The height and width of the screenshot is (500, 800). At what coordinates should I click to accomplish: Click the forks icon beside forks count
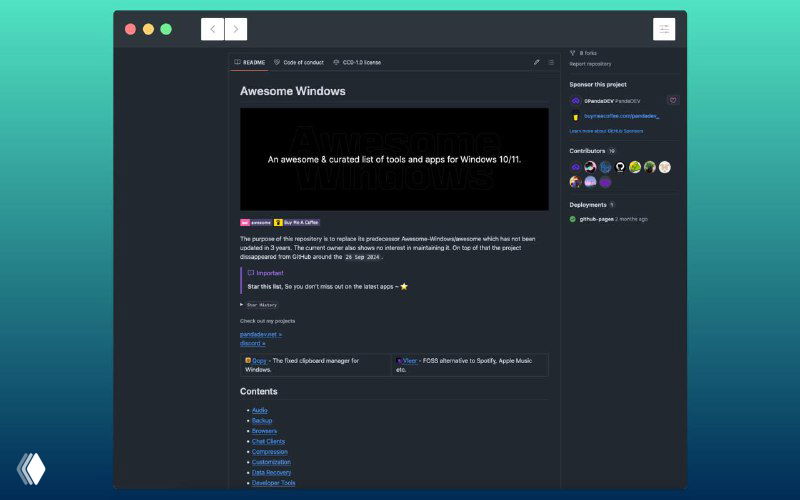click(x=572, y=53)
